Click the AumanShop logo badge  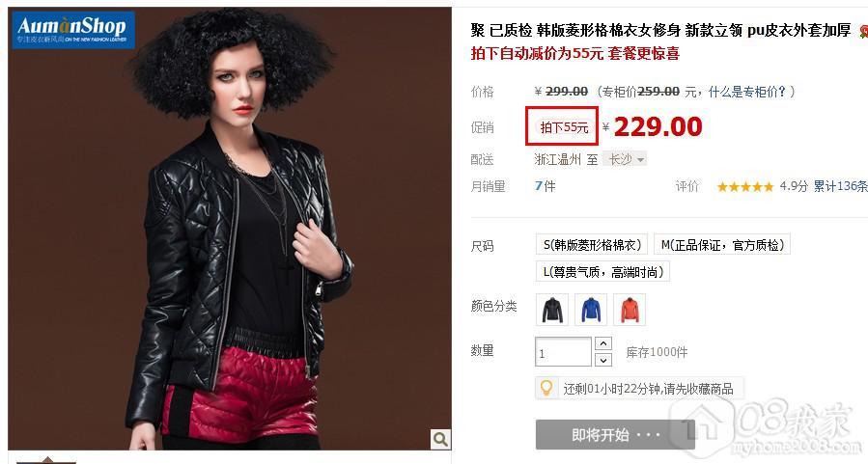[73, 31]
